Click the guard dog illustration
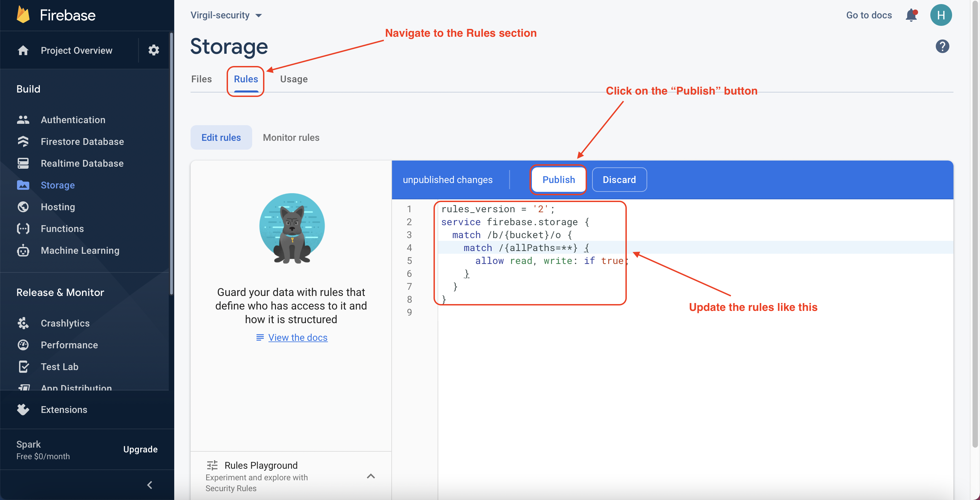 [292, 229]
